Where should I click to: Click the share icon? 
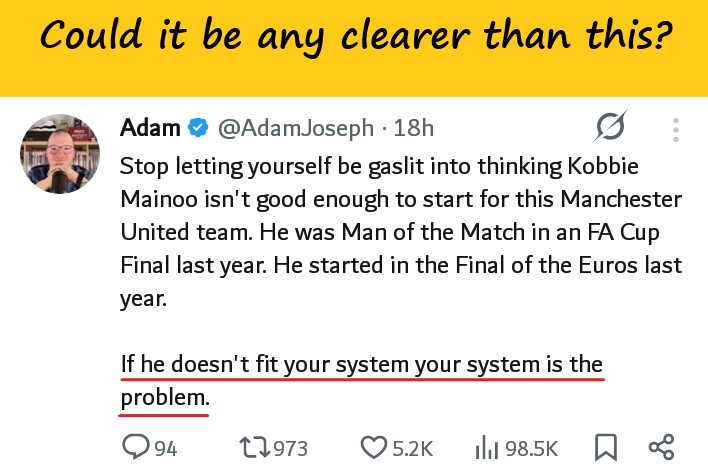pyautogui.click(x=661, y=447)
